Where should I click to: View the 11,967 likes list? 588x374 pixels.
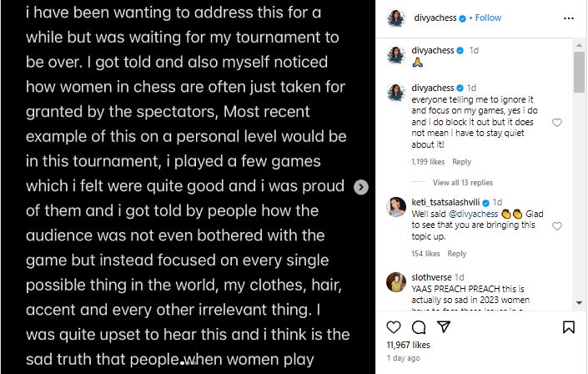[x=409, y=344]
